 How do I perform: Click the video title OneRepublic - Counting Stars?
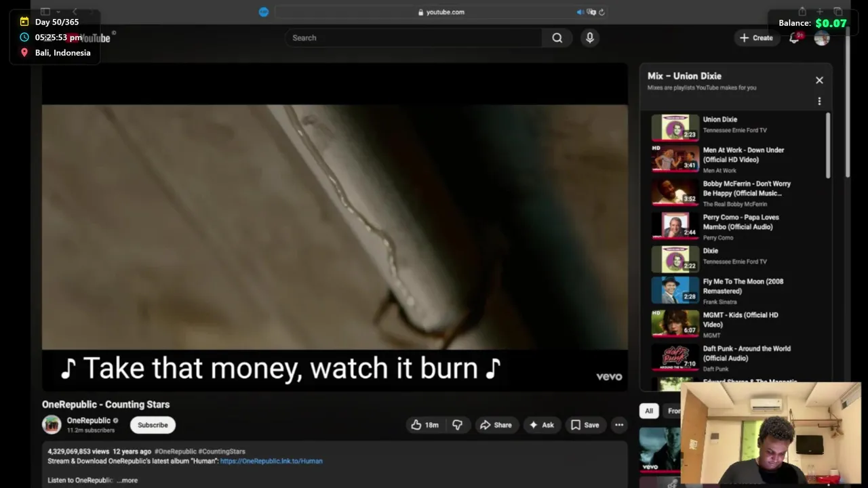click(x=106, y=405)
